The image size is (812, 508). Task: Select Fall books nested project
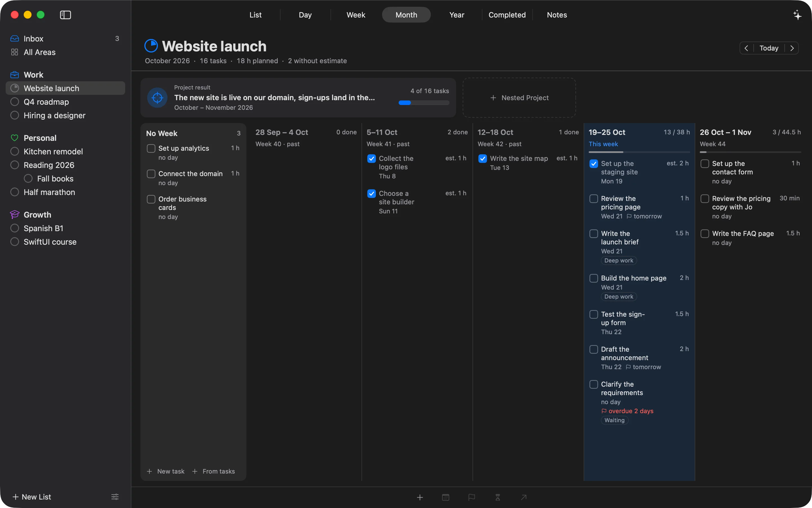pos(65,178)
